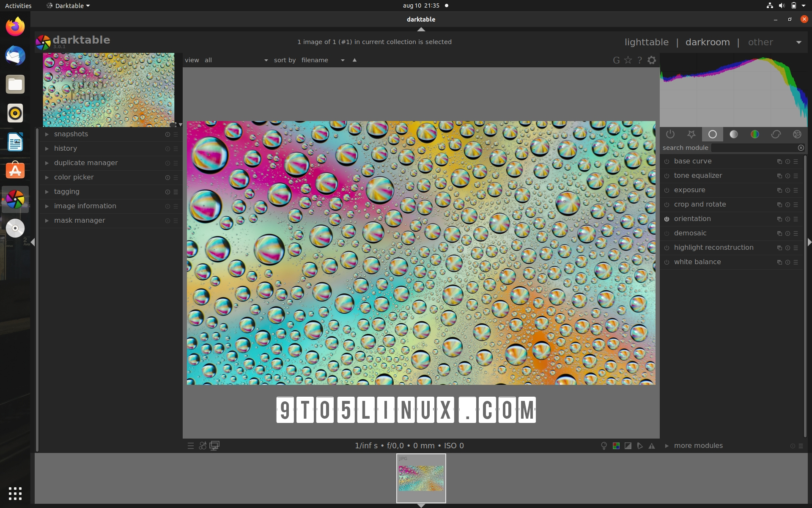Select the base module group icon
Screen dimensions: 812x508
(712, 134)
